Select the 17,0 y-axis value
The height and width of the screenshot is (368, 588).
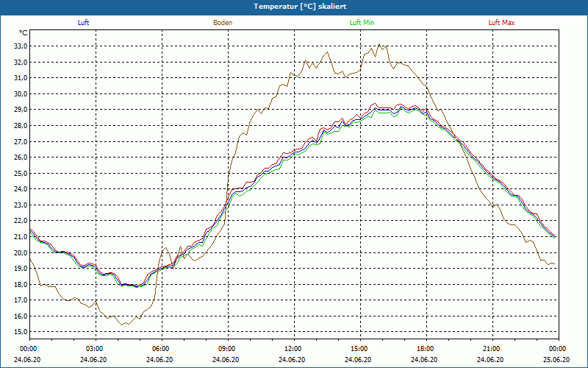[20, 300]
